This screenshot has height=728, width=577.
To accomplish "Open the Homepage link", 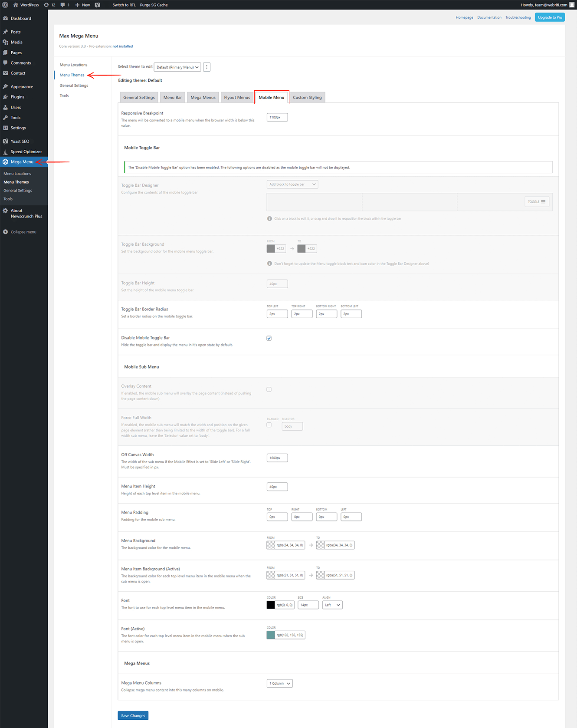I will pos(464,17).
